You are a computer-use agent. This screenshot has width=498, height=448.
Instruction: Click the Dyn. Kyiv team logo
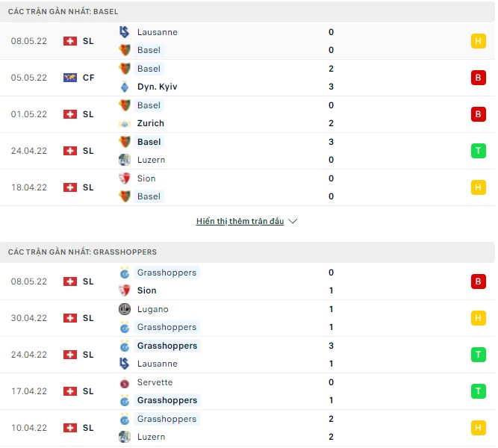click(x=125, y=87)
